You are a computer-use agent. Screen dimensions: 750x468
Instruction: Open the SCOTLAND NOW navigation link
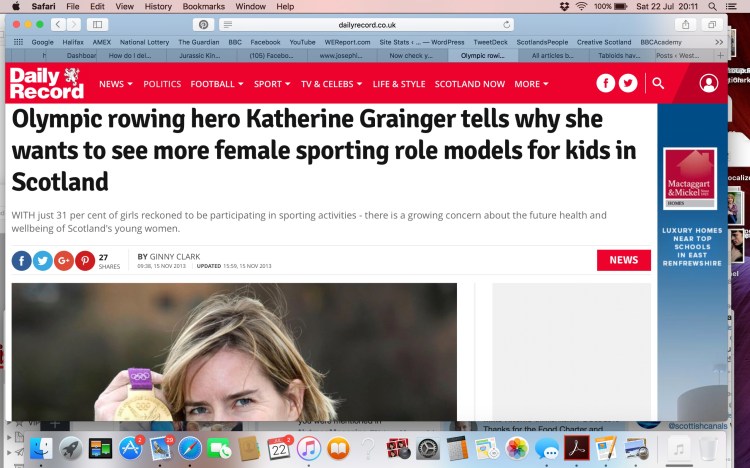(x=470, y=84)
